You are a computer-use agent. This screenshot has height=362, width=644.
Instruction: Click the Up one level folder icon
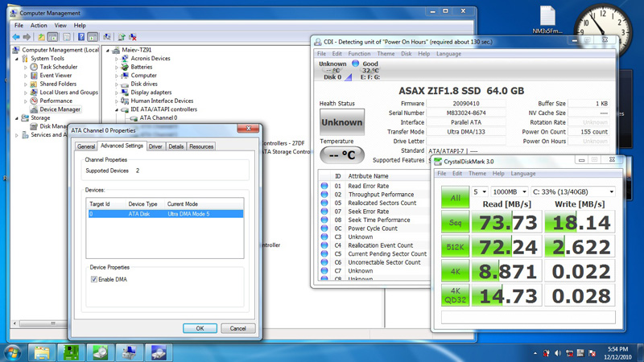coord(42,37)
